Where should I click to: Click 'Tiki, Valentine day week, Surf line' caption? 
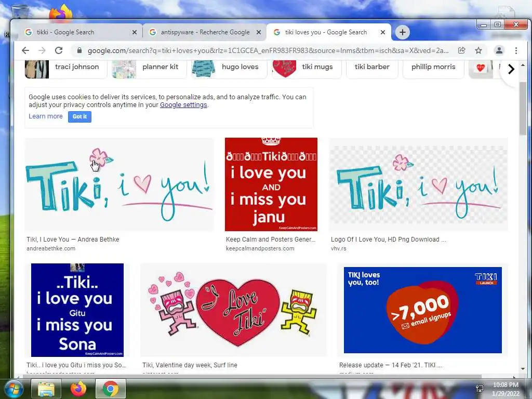(x=190, y=365)
